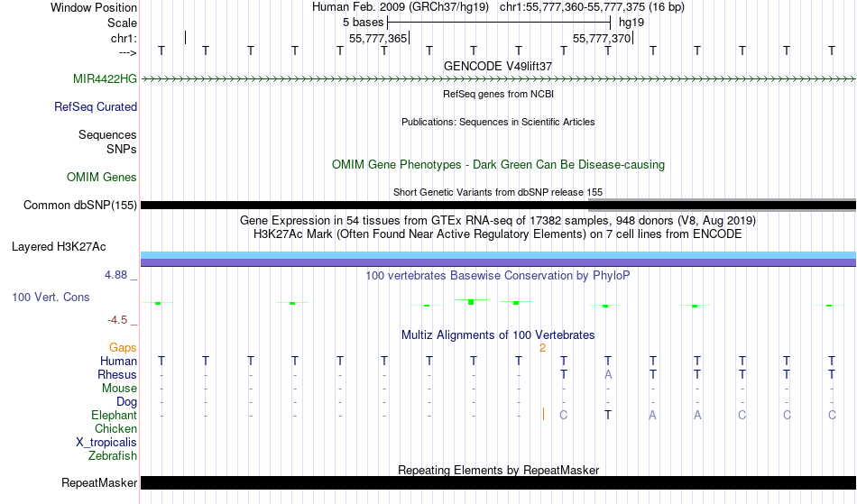Click the -4.5 PhyloP lower value
Screen dimensions: 857x504
coord(117,319)
